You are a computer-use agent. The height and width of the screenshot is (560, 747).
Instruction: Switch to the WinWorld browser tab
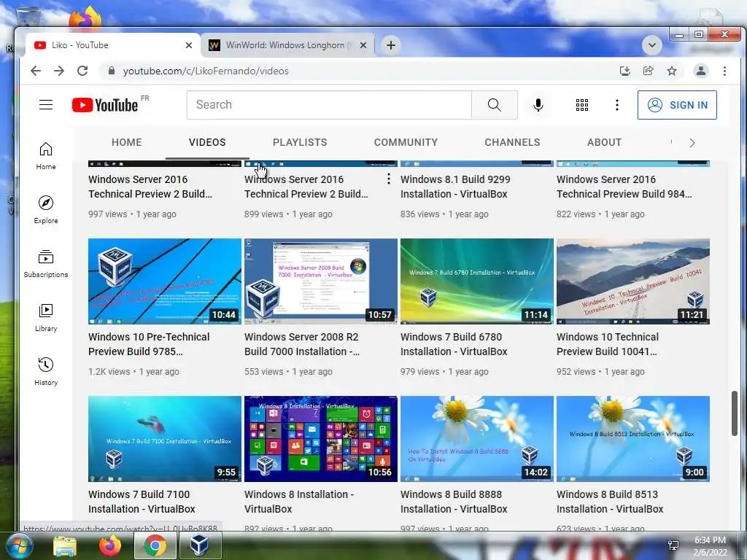click(288, 45)
